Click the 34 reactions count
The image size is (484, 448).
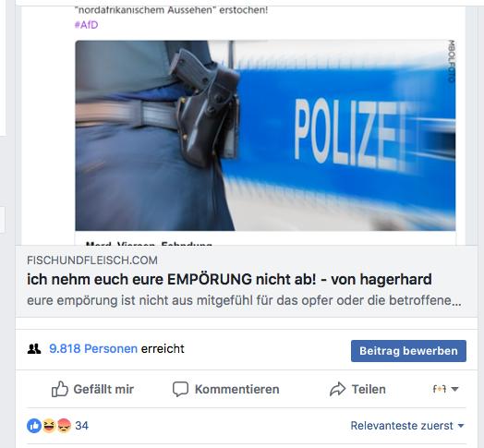[x=82, y=426]
